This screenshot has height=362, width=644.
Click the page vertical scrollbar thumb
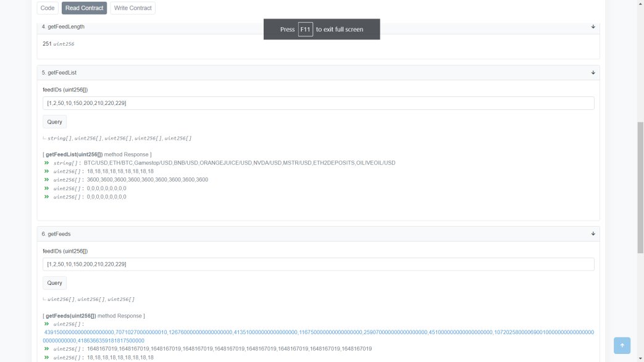click(640, 188)
